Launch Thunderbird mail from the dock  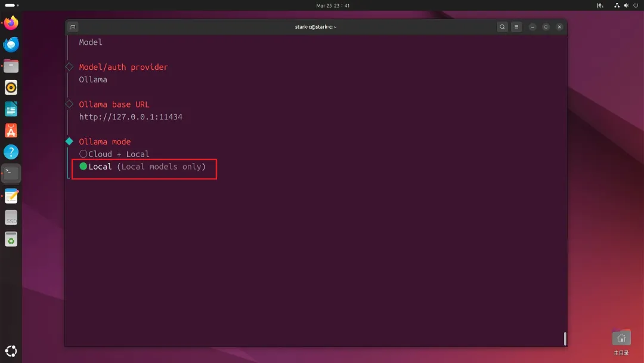(x=11, y=44)
